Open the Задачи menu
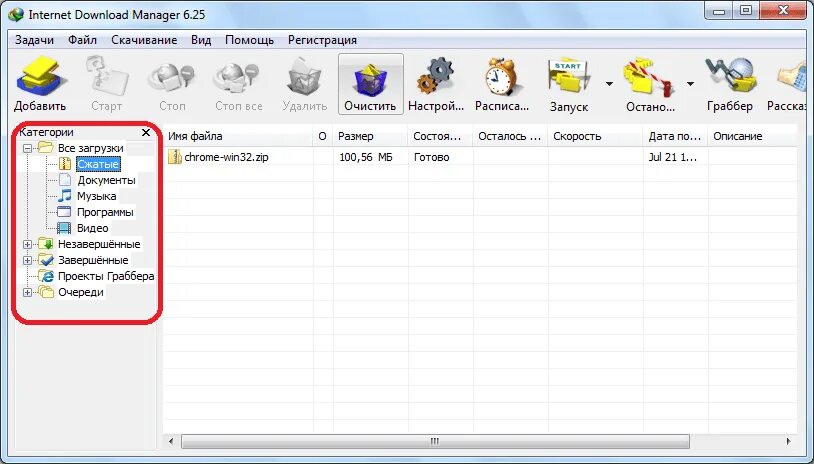The image size is (814, 464). [34, 40]
